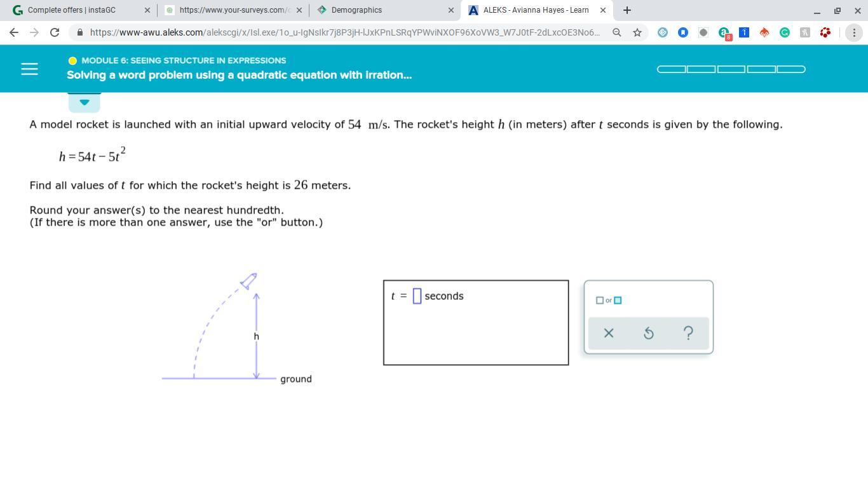Open the ALEKS hamburger navigation menu
868x488 pixels.
pos(29,69)
